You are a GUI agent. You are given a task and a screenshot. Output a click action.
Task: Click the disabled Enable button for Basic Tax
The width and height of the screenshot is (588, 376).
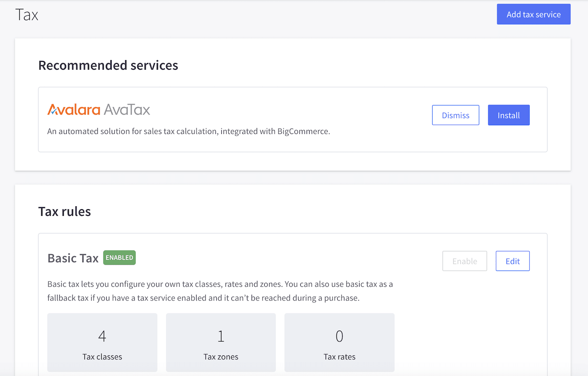click(465, 261)
